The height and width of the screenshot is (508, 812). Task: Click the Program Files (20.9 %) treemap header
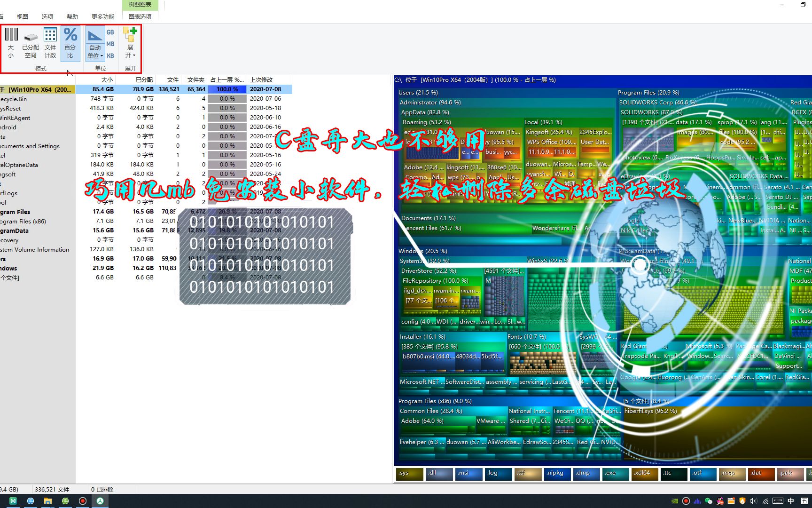pos(648,93)
